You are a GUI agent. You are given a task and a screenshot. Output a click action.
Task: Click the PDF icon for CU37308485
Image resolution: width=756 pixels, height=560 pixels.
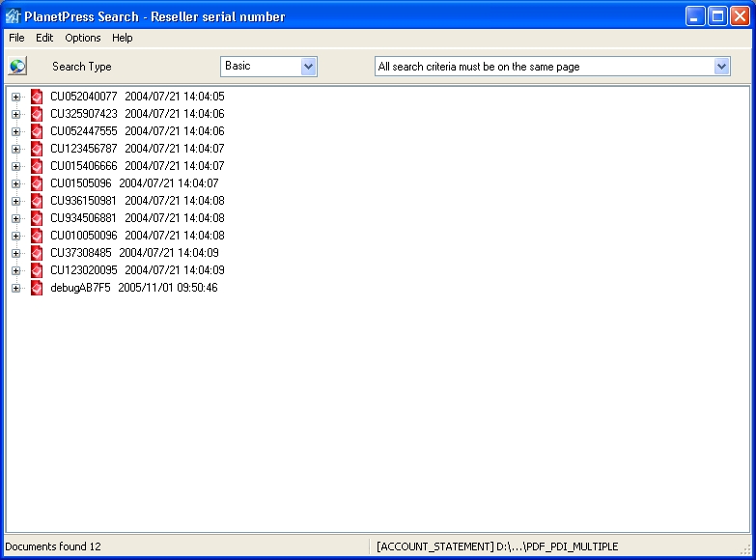coord(37,253)
